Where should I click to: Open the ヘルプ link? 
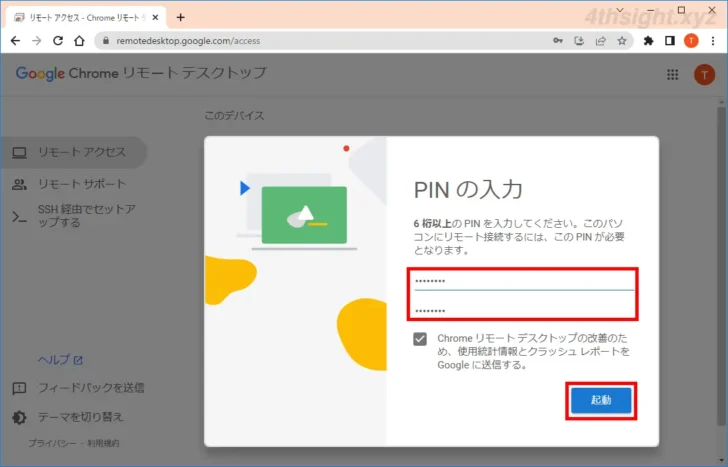pos(60,360)
